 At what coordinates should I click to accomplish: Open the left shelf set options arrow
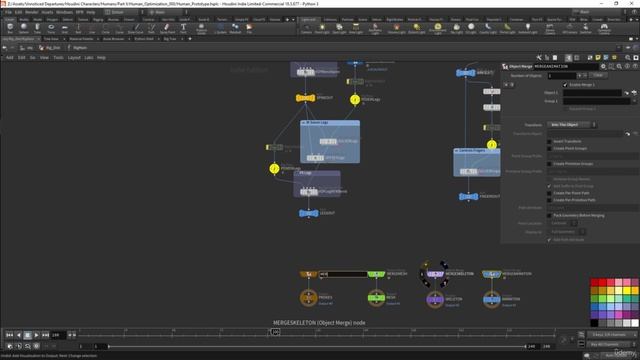coord(293,19)
